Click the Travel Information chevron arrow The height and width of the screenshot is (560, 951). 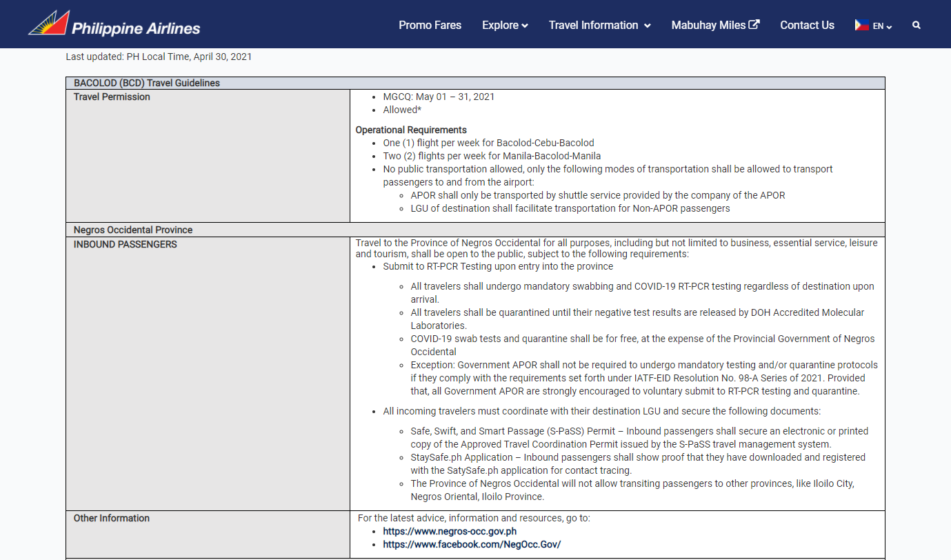pos(647,26)
